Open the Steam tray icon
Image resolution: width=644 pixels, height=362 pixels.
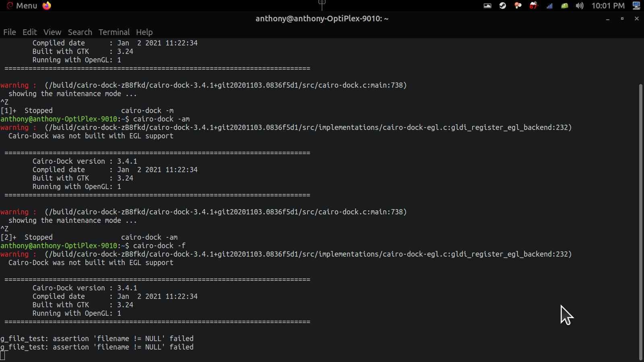pos(503,6)
